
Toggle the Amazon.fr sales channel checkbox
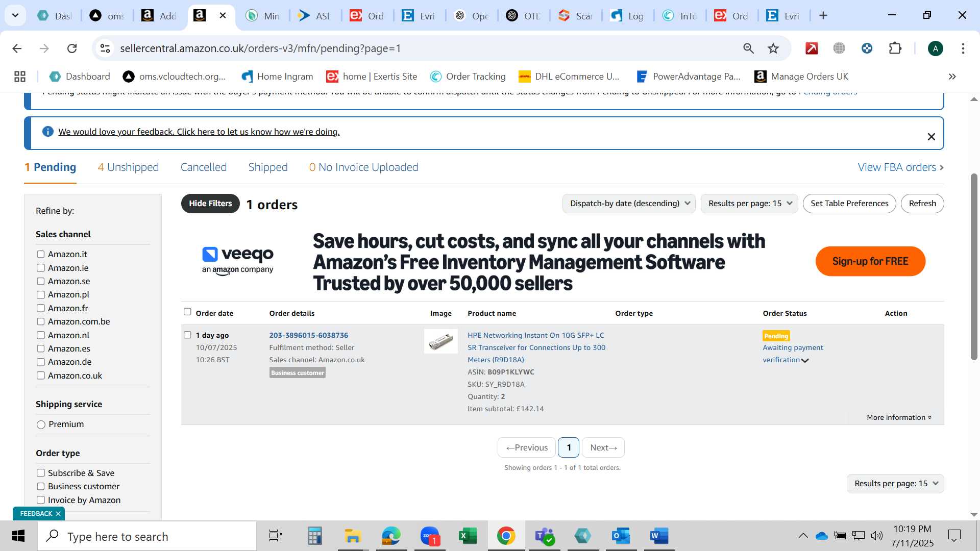tap(41, 308)
